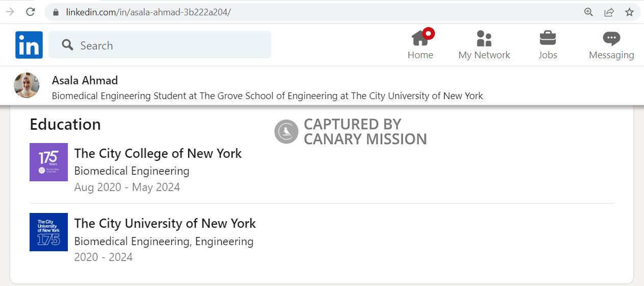
Task: Open the Home feed icon
Action: click(x=420, y=38)
